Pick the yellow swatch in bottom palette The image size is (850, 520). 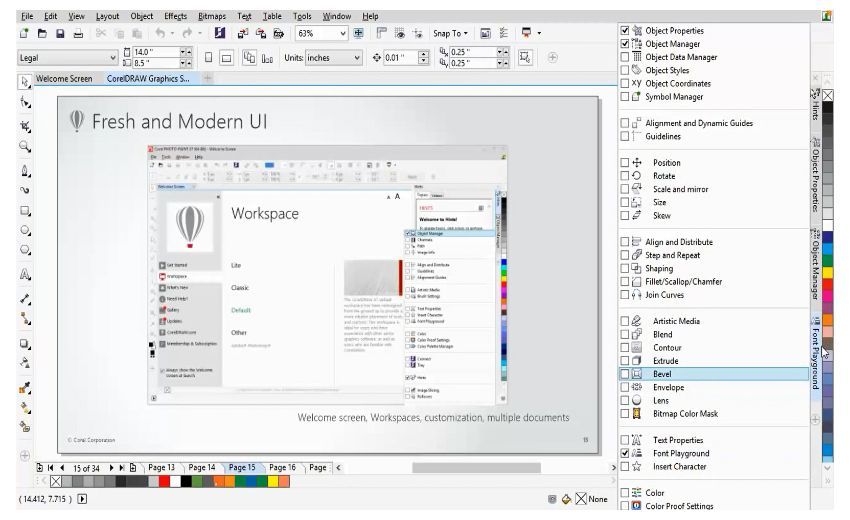coord(273,482)
